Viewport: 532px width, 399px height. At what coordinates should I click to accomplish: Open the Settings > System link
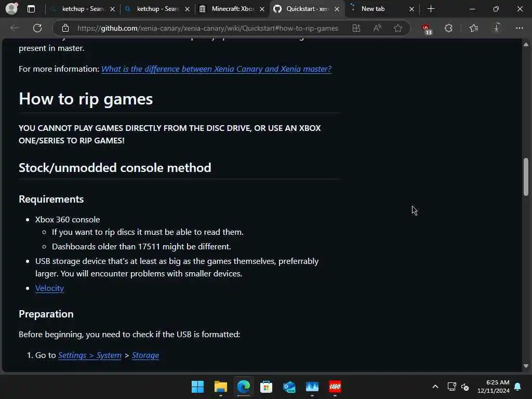coord(89,355)
